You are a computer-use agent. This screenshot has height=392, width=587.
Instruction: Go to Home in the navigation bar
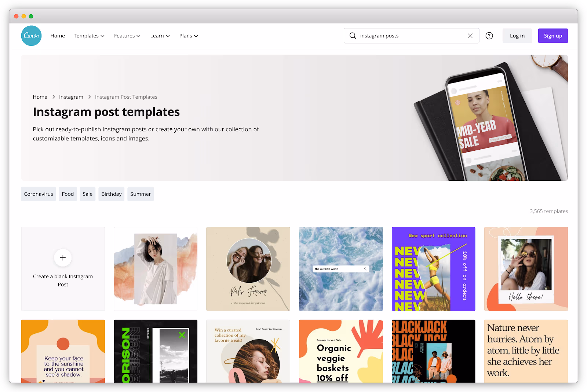58,36
